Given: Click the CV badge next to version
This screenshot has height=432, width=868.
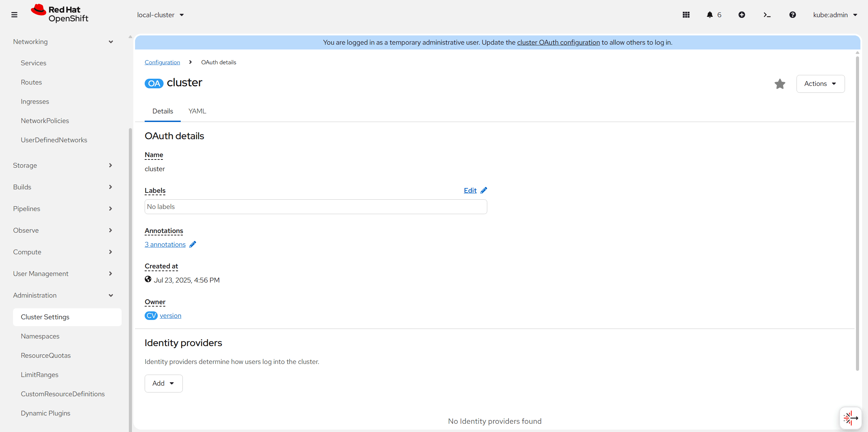Looking at the screenshot, I should click(x=151, y=315).
